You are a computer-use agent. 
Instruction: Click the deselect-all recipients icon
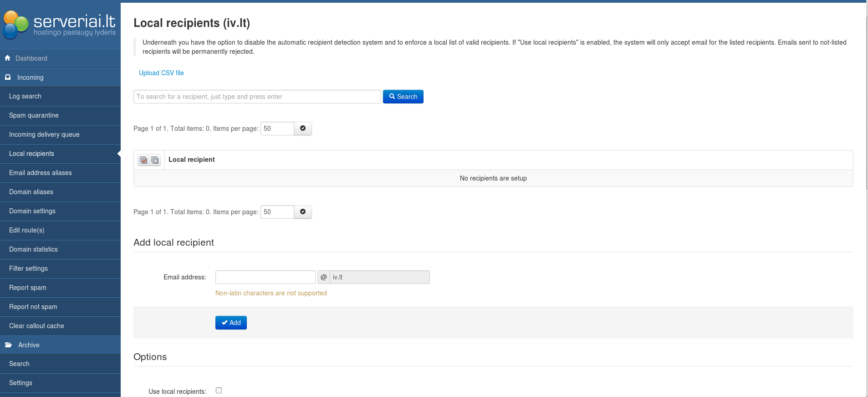point(155,160)
